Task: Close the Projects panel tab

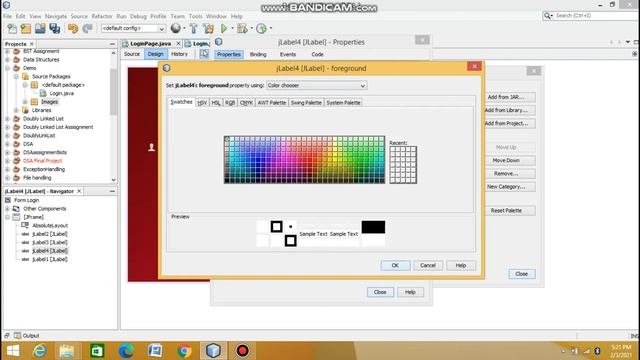Action: pos(32,44)
